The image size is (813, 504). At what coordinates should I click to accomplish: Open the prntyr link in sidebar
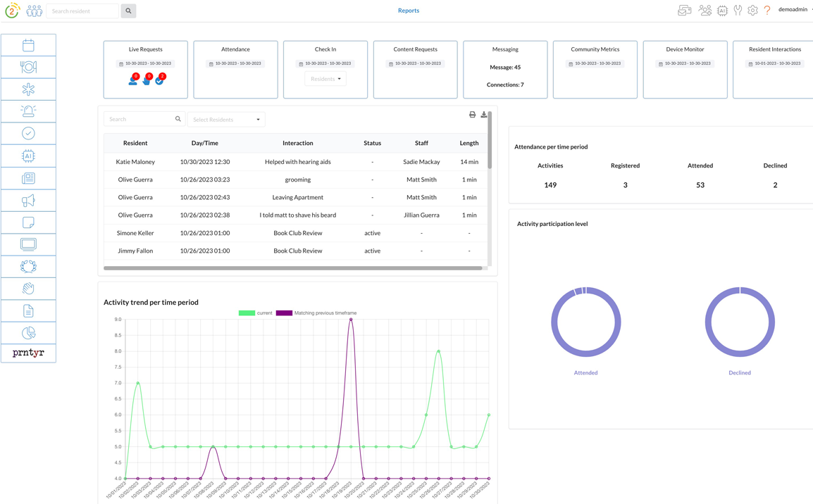pyautogui.click(x=28, y=353)
